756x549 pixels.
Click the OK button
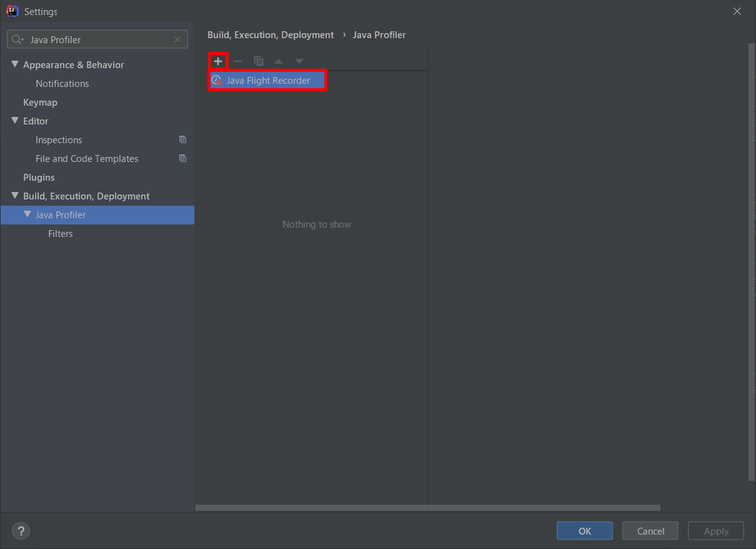coord(585,531)
